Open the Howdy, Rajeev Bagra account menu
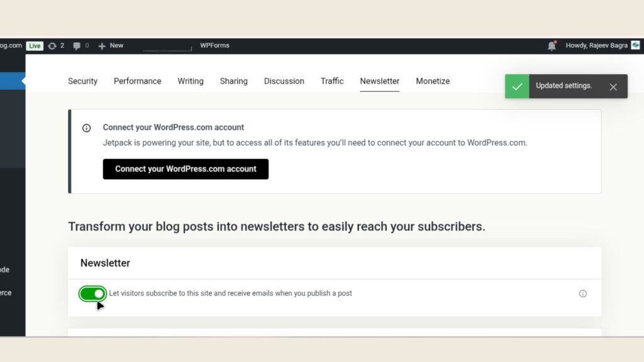 596,45
